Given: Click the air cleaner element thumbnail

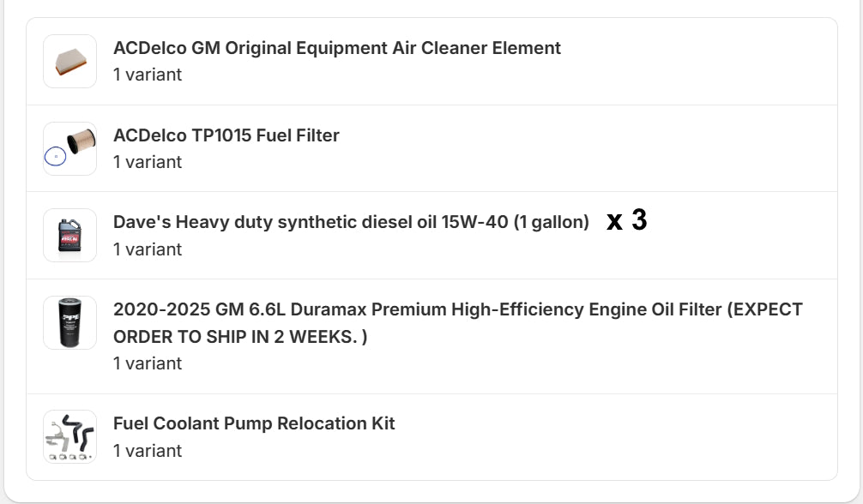Looking at the screenshot, I should [69, 62].
